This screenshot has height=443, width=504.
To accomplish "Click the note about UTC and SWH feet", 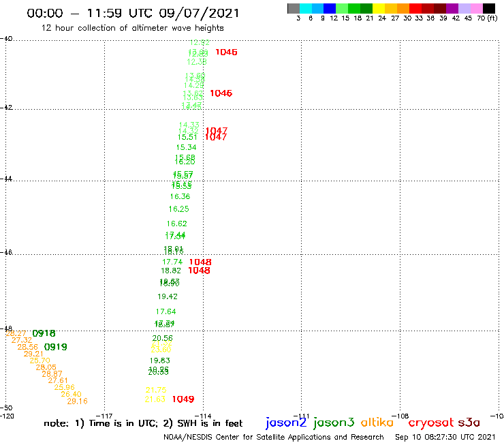I will point(143,423).
